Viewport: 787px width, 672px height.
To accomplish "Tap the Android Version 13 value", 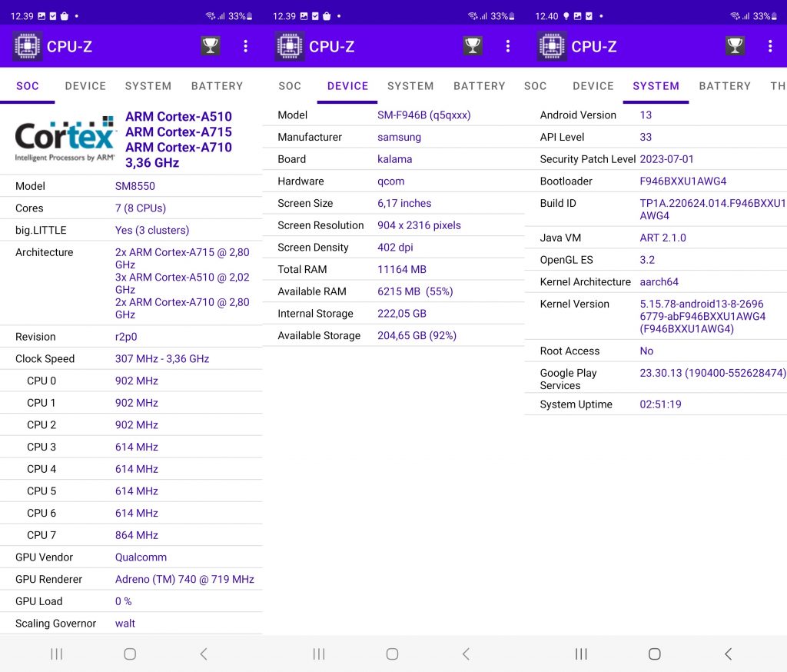I will pos(646,115).
